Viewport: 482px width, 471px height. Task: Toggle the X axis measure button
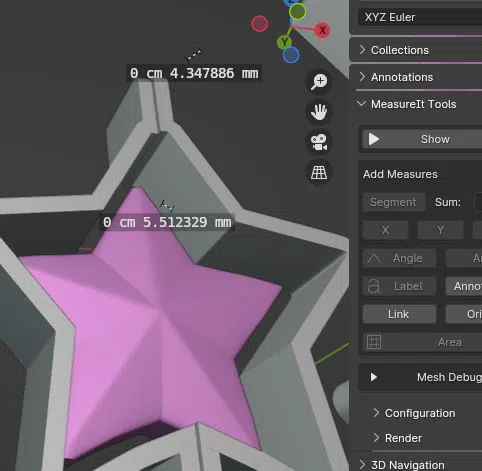coord(385,230)
